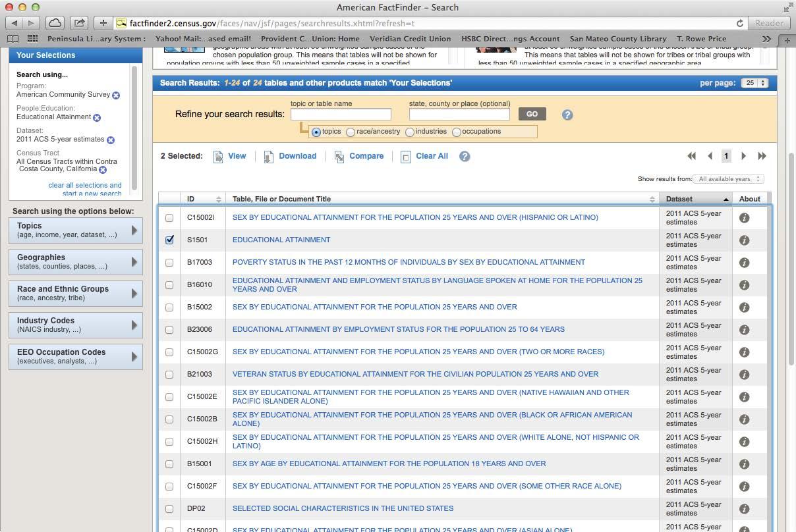796x532 pixels.
Task: Go to first results page
Action: point(691,156)
